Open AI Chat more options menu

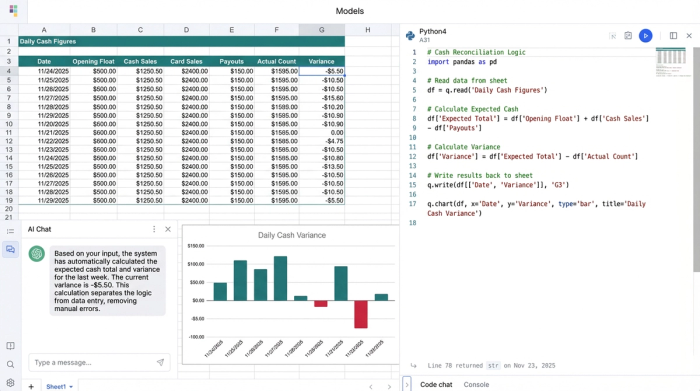tap(154, 229)
